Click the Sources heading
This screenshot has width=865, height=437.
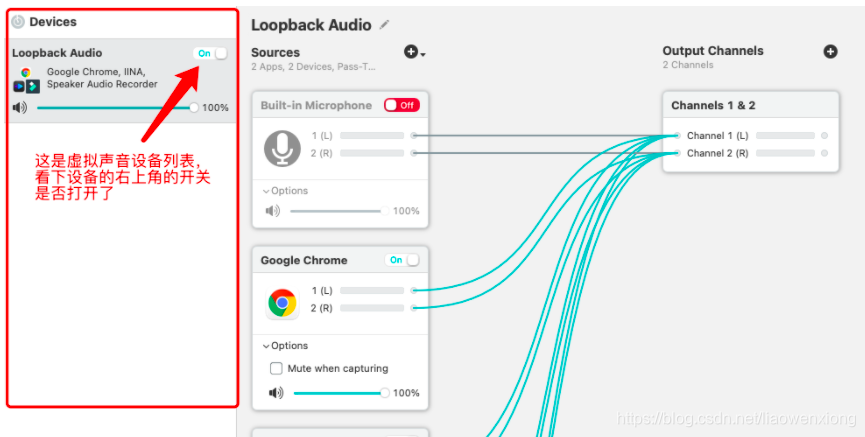[275, 52]
